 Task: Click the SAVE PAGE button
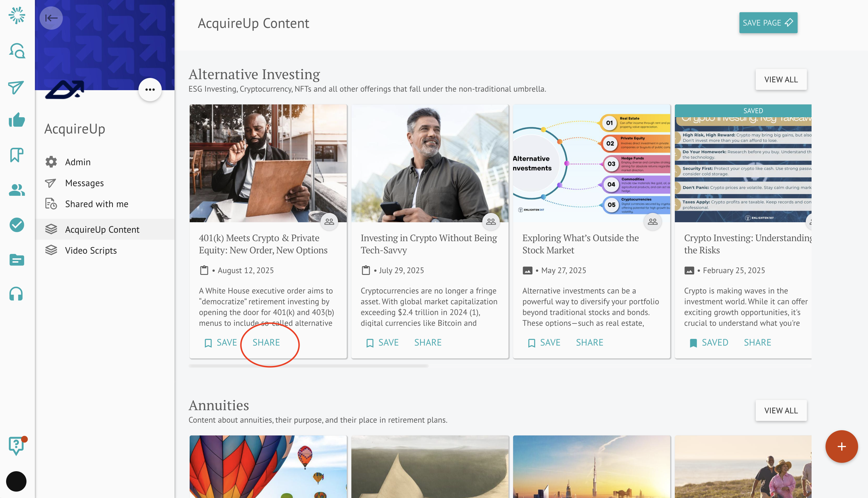pos(768,23)
